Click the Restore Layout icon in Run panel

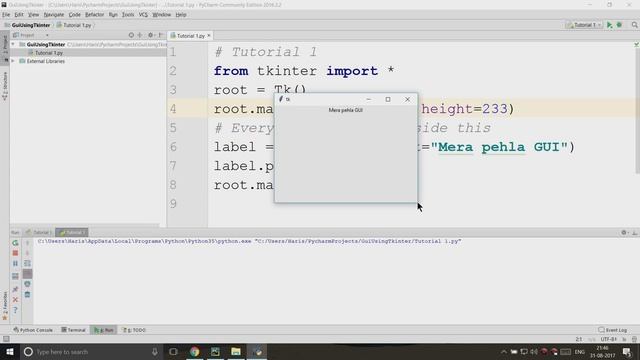15,276
